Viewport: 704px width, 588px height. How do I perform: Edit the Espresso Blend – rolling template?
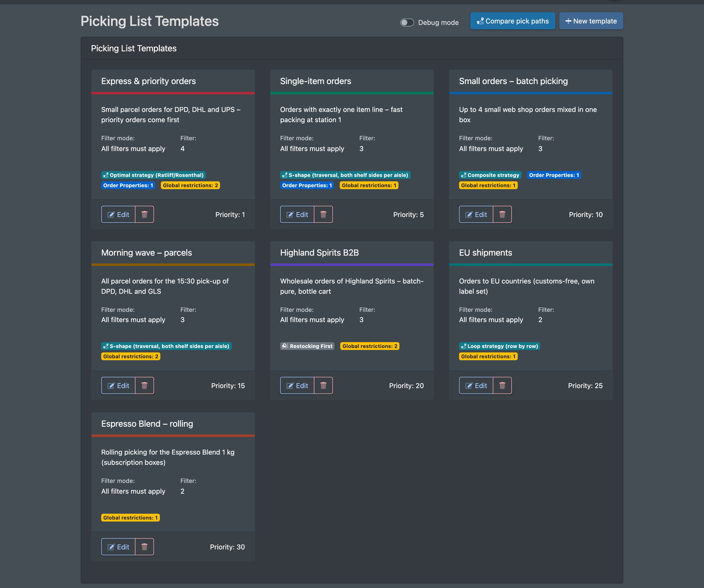point(118,547)
